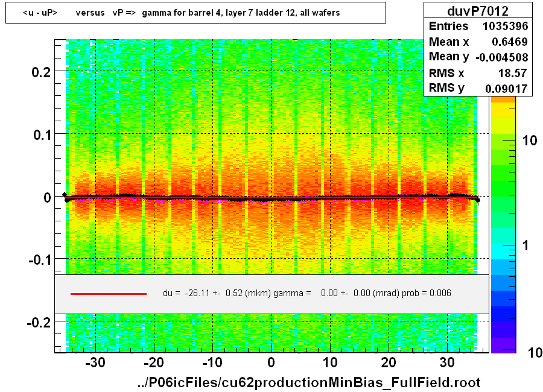Click the black profile marker at left edge

pyautogui.click(x=65, y=195)
